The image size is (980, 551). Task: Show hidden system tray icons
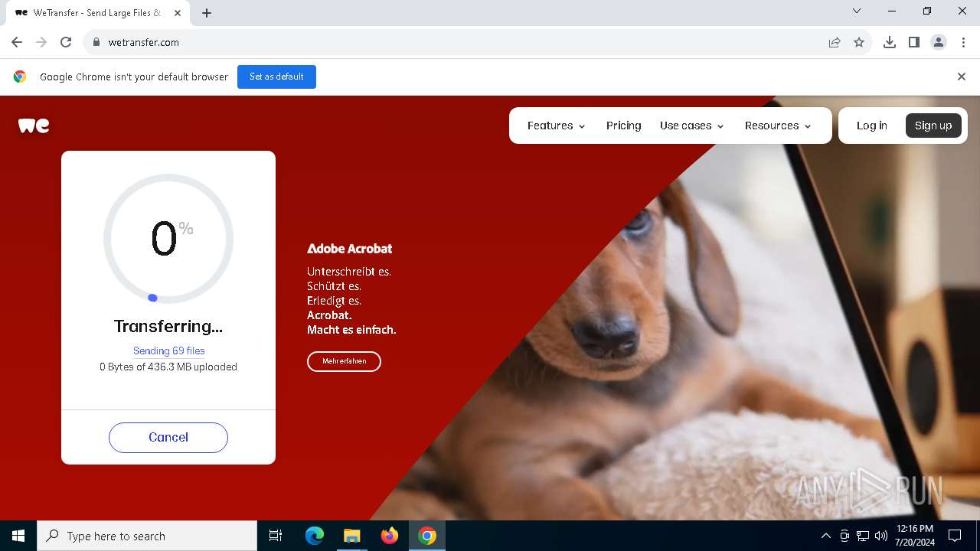click(825, 536)
